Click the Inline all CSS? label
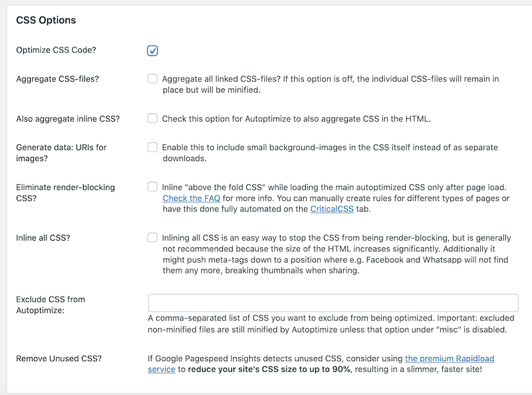Screen dimensions: 532x395 click(x=45, y=237)
